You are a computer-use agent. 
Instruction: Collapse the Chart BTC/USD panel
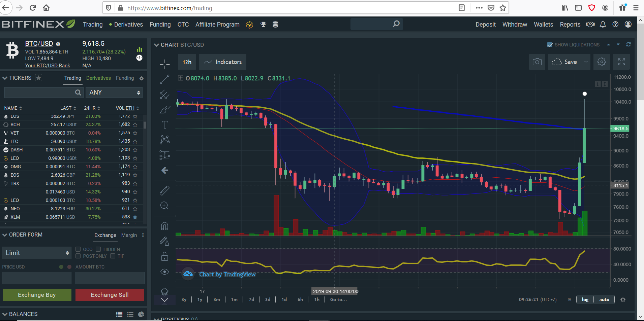point(156,45)
